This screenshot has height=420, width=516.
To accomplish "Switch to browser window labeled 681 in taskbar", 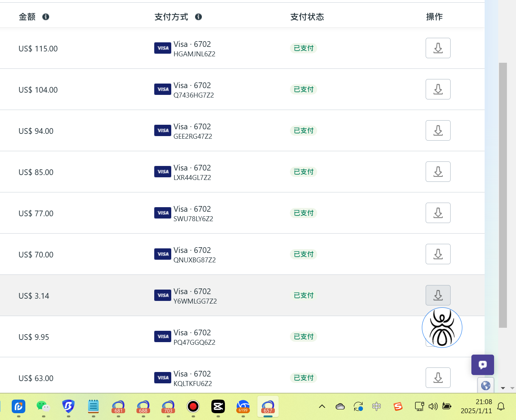I will click(118, 406).
